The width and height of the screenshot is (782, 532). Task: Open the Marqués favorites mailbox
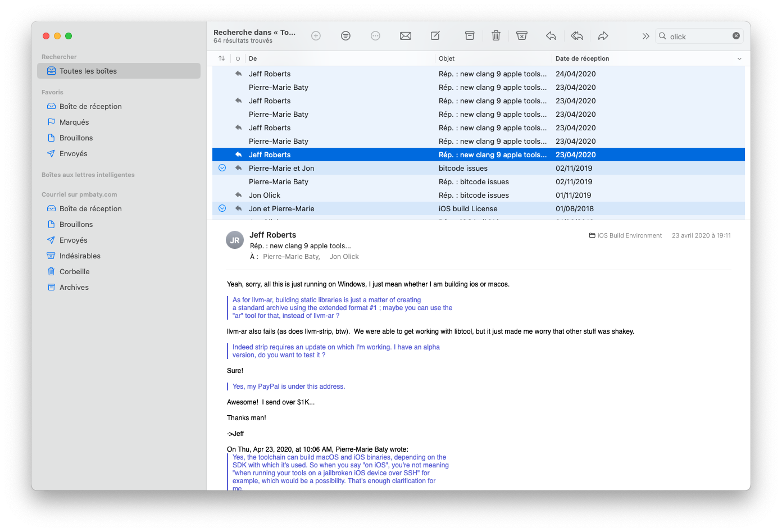tap(74, 122)
